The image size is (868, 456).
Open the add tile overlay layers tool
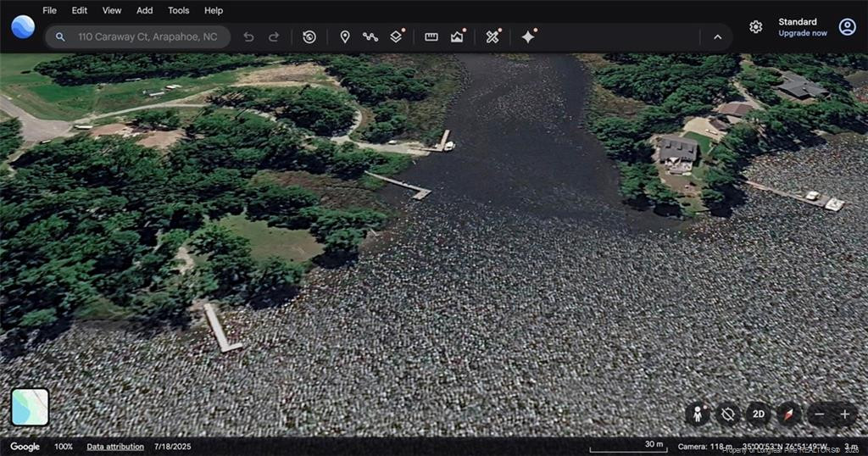tap(396, 37)
